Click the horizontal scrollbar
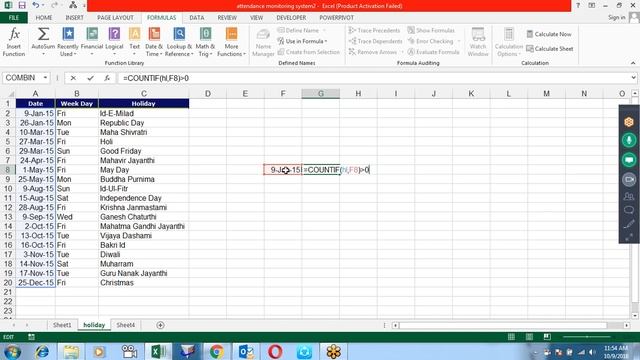This screenshot has height=360, width=640. pyautogui.click(x=503, y=325)
